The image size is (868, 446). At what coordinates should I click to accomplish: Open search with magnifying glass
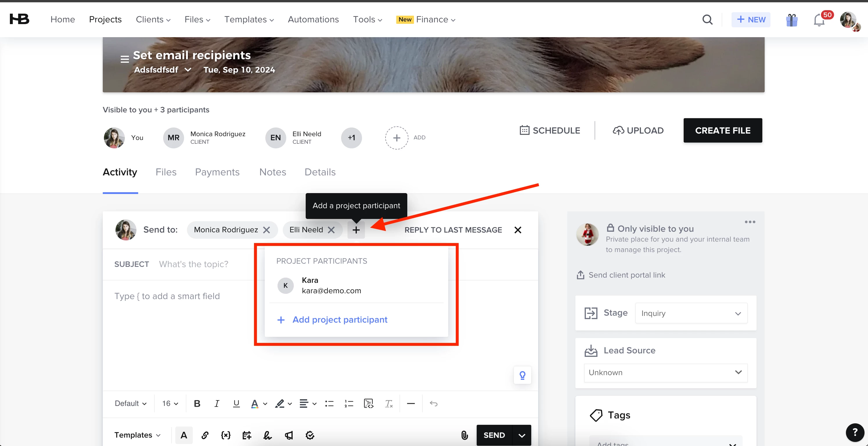coord(707,20)
